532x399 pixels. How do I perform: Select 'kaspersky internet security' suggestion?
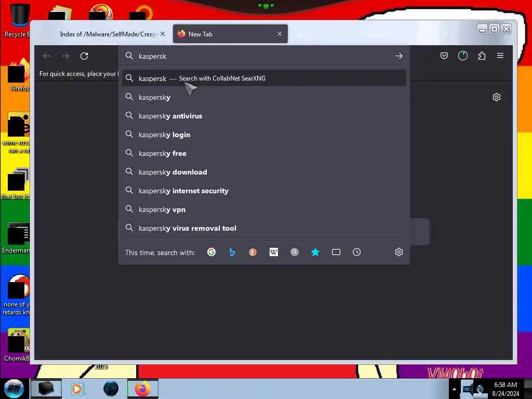point(264,191)
